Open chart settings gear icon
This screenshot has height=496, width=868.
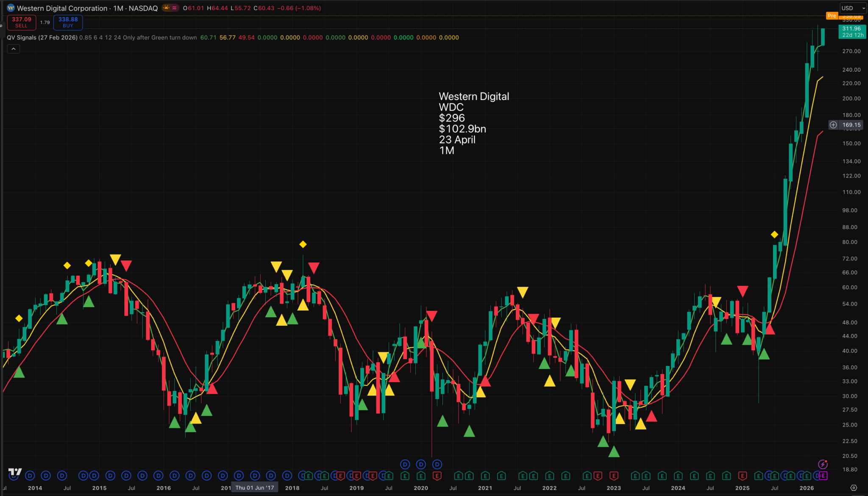854,488
